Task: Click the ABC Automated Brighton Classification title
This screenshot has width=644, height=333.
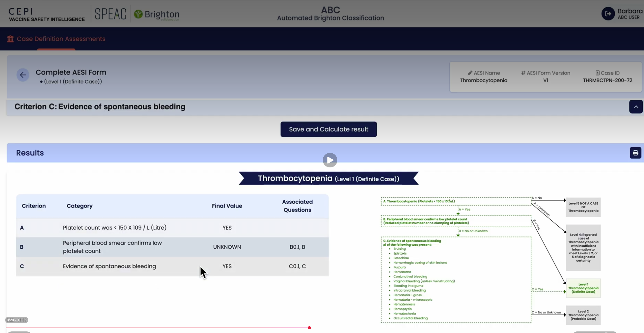Action: 330,14
